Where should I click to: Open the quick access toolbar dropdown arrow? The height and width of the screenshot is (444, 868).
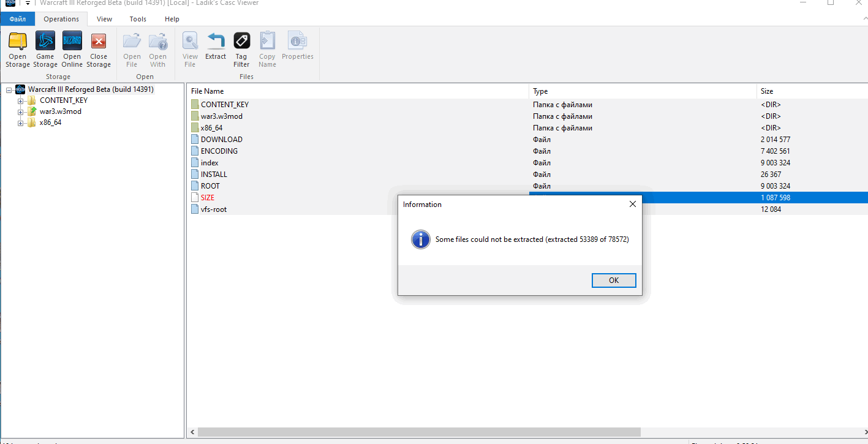28,3
